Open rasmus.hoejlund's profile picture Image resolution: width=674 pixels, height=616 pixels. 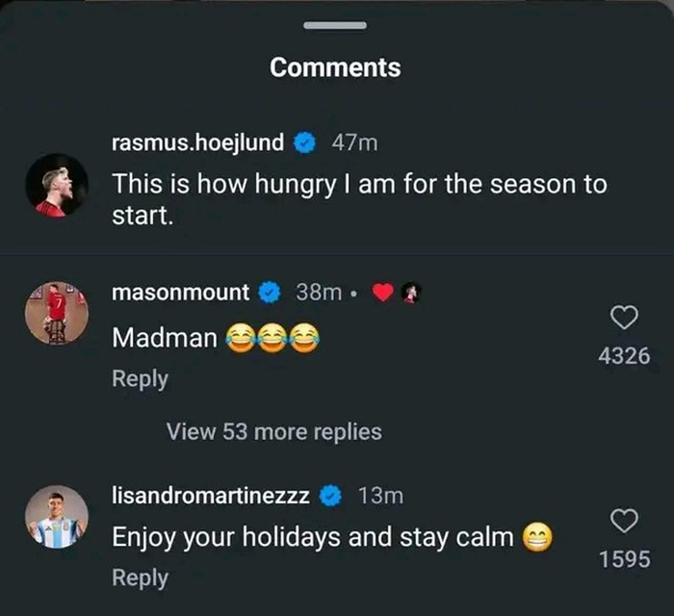(x=57, y=184)
